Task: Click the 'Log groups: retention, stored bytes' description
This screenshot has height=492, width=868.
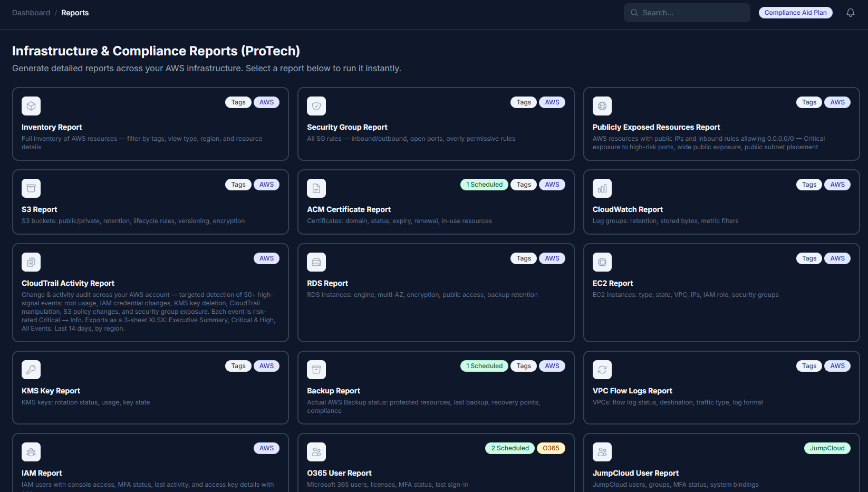Action: tap(666, 221)
